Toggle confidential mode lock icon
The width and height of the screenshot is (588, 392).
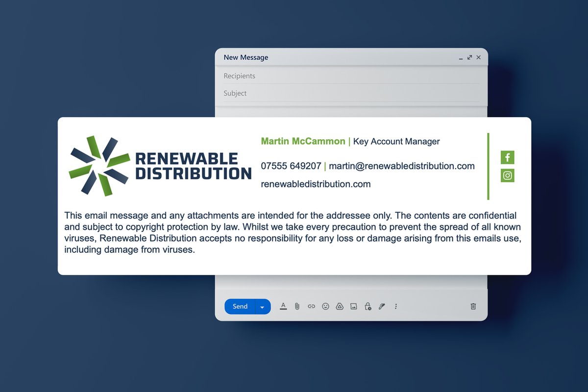click(368, 306)
